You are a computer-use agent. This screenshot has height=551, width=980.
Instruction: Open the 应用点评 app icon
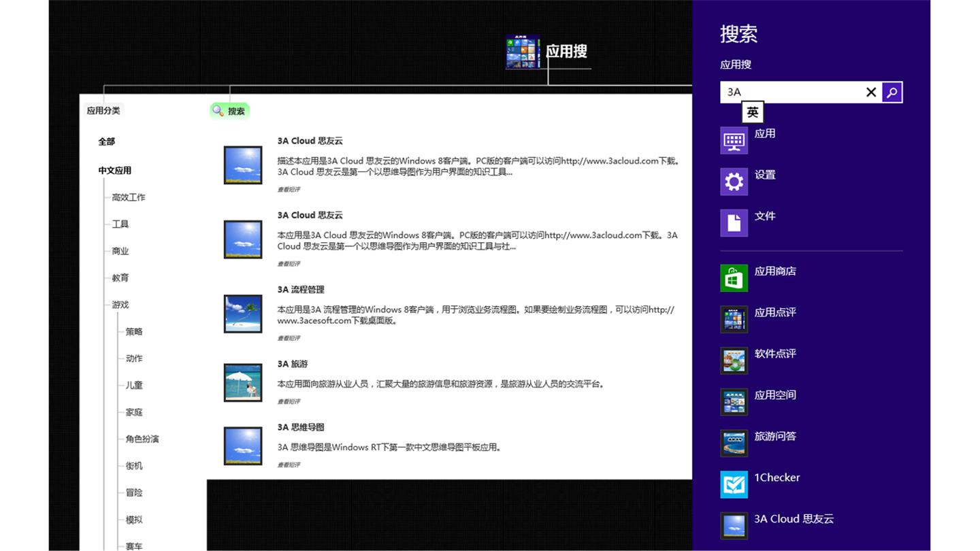tap(734, 319)
